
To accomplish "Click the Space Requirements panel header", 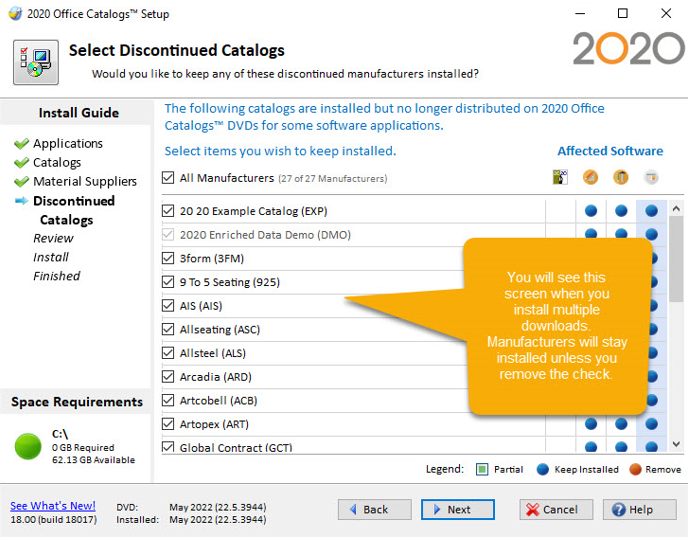I will point(75,402).
